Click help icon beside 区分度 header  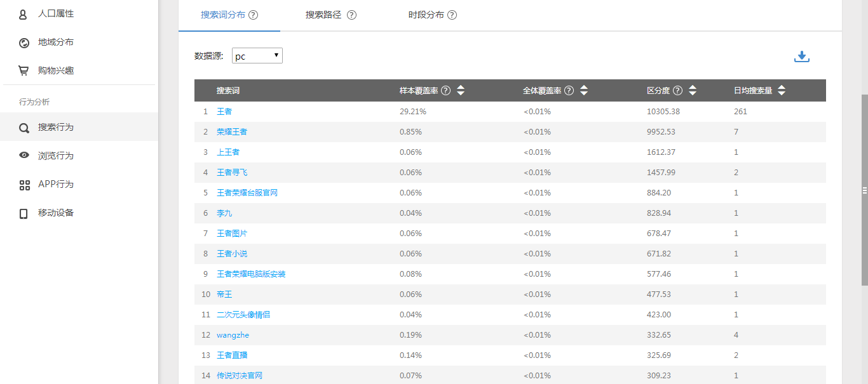click(x=677, y=91)
